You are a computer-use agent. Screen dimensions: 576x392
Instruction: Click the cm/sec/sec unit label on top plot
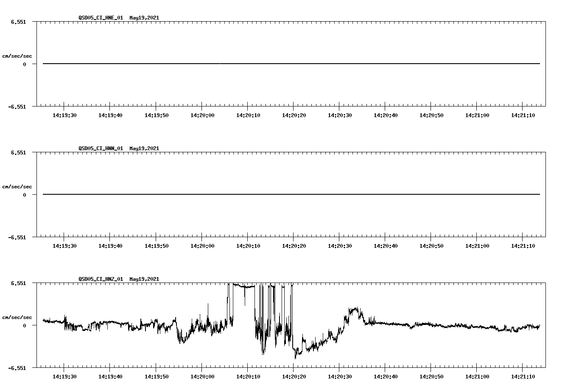coord(18,56)
